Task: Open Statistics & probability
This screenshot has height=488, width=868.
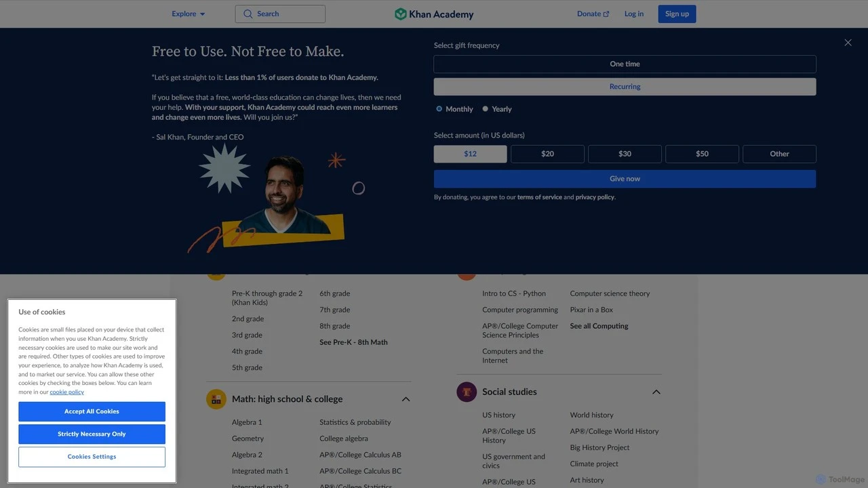Action: tap(355, 422)
